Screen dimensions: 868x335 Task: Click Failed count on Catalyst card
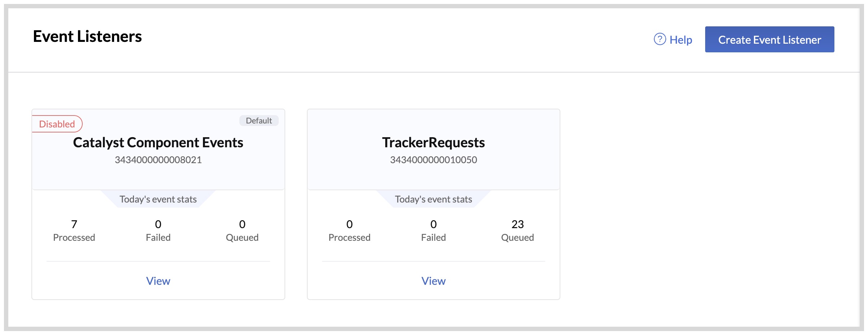coord(158,225)
